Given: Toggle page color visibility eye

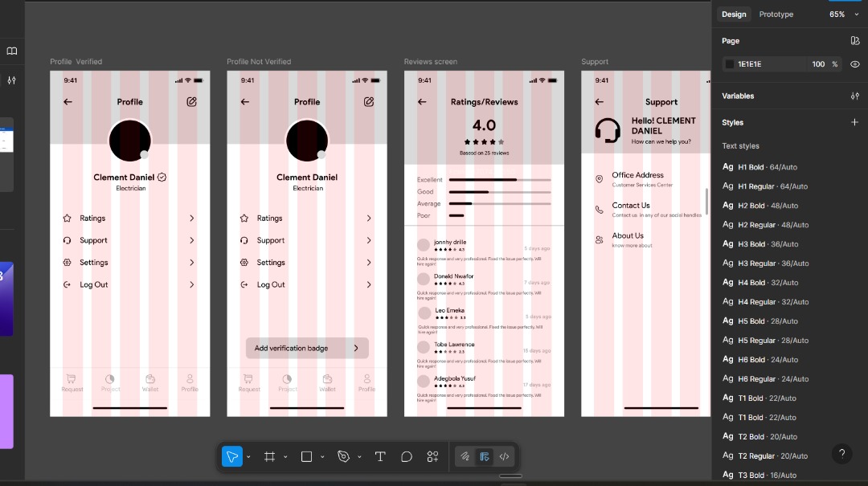Looking at the screenshot, I should point(854,64).
